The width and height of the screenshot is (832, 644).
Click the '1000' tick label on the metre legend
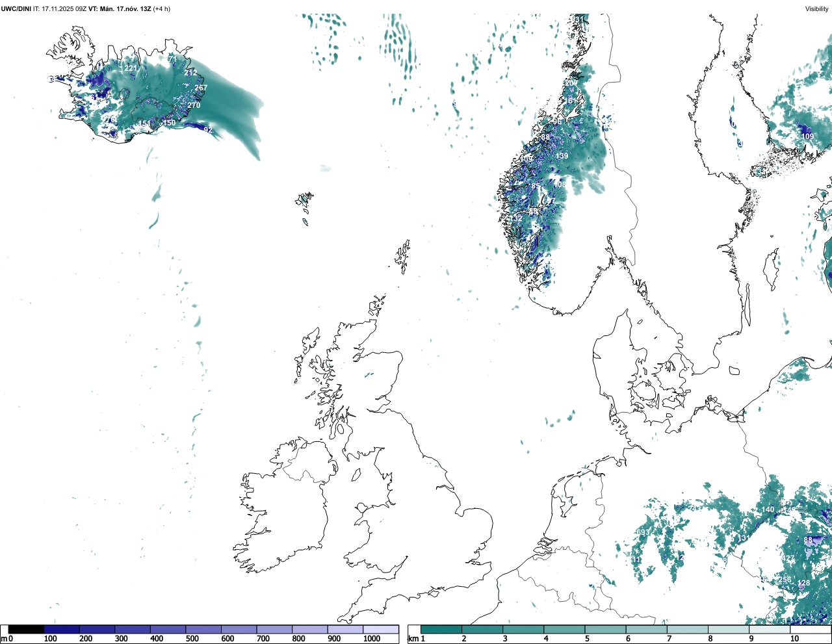click(x=372, y=639)
